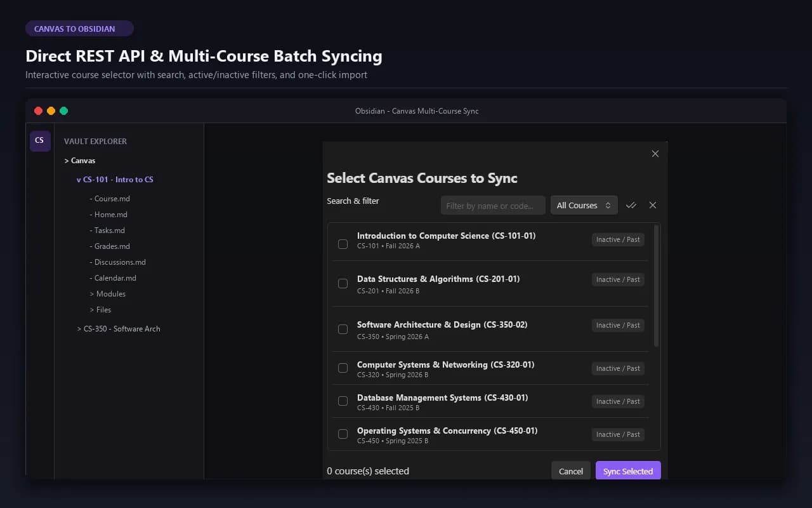
Task: Click CS-101 • Fall 2026 A subtitle
Action: [388, 246]
